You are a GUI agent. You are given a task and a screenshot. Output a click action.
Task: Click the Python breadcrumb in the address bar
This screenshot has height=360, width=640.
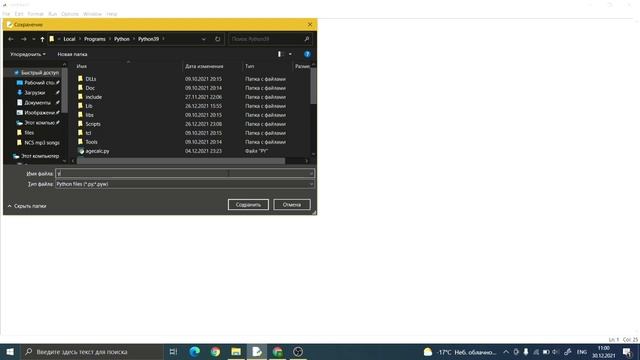point(122,39)
